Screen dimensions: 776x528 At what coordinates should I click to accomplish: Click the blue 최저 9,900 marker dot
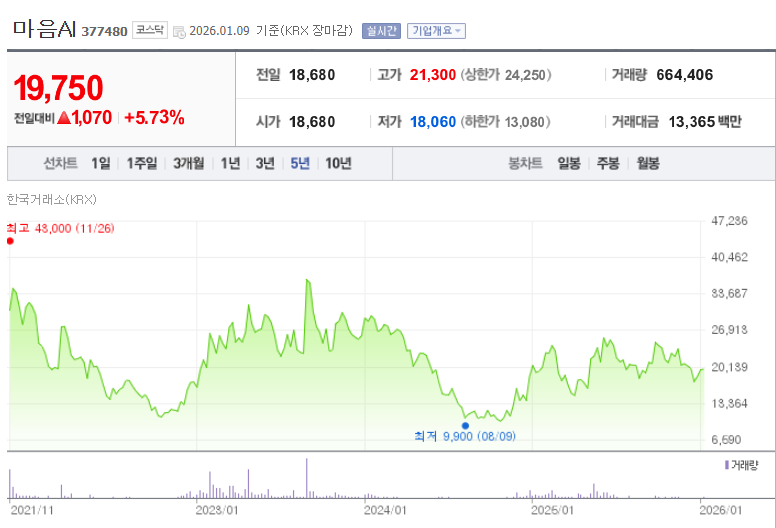tap(465, 426)
